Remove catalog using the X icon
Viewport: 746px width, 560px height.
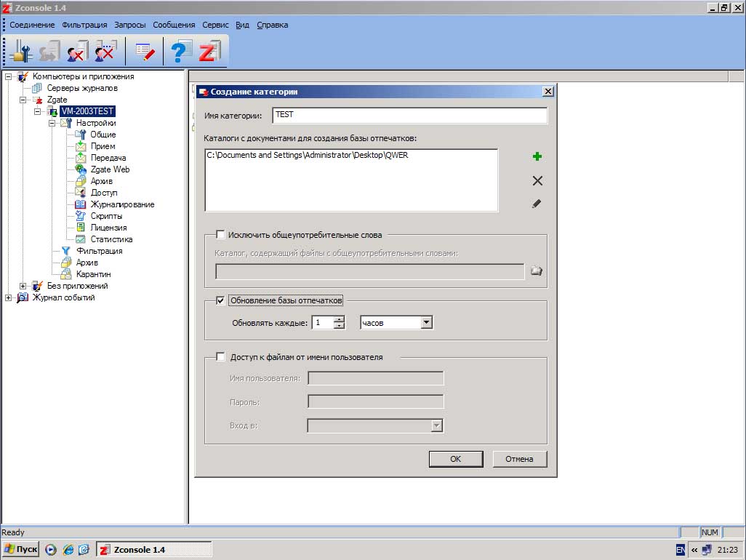pos(537,180)
